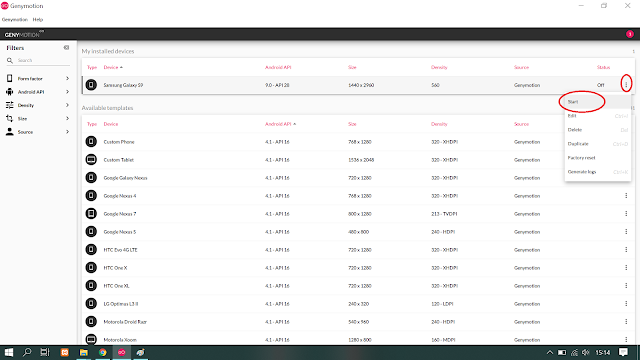The width and height of the screenshot is (640, 360).
Task: Sort templates by Source column
Action: (x=521, y=124)
